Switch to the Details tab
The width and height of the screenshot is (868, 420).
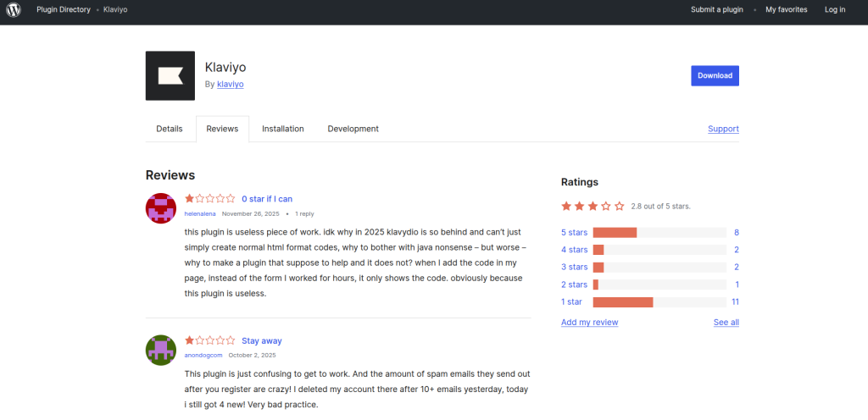click(170, 129)
